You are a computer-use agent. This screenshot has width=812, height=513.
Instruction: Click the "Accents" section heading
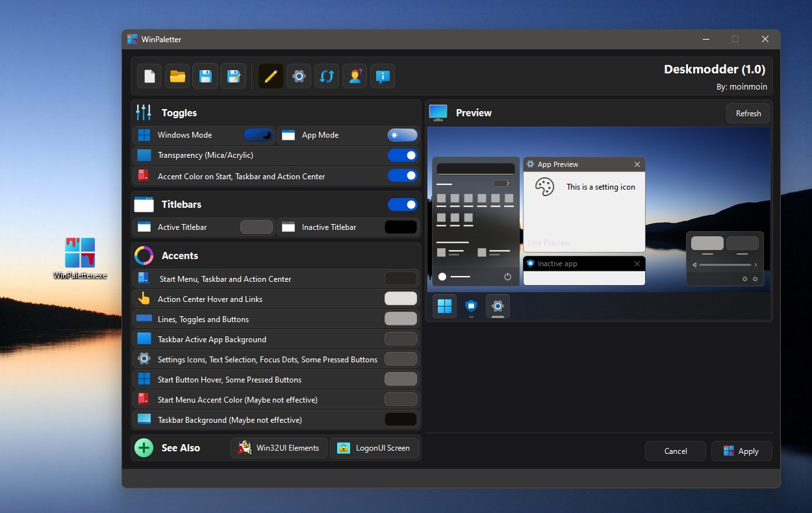click(180, 256)
